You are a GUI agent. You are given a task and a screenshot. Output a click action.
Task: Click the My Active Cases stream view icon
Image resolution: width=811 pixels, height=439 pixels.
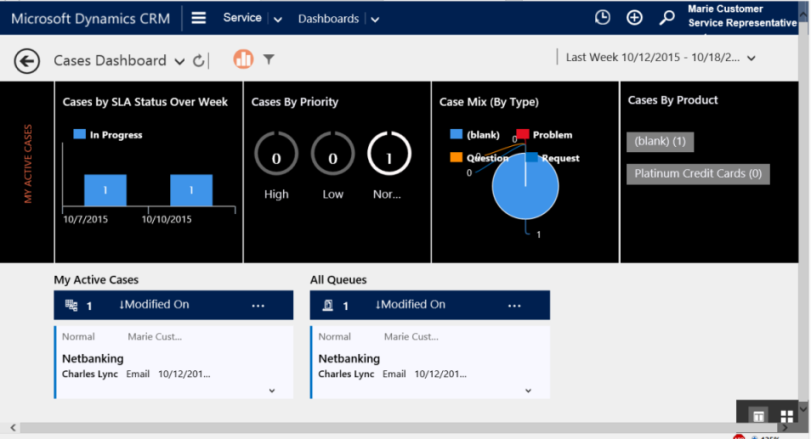pyautogui.click(x=71, y=305)
